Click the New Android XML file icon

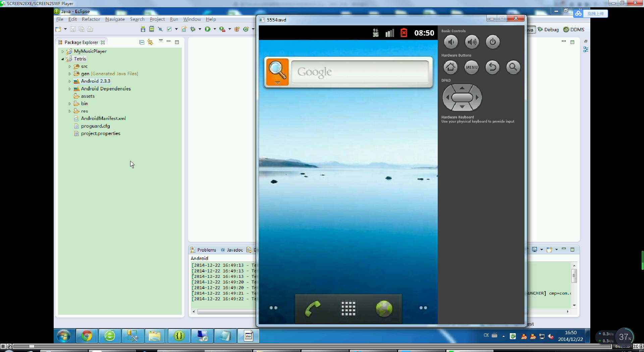coord(184,29)
